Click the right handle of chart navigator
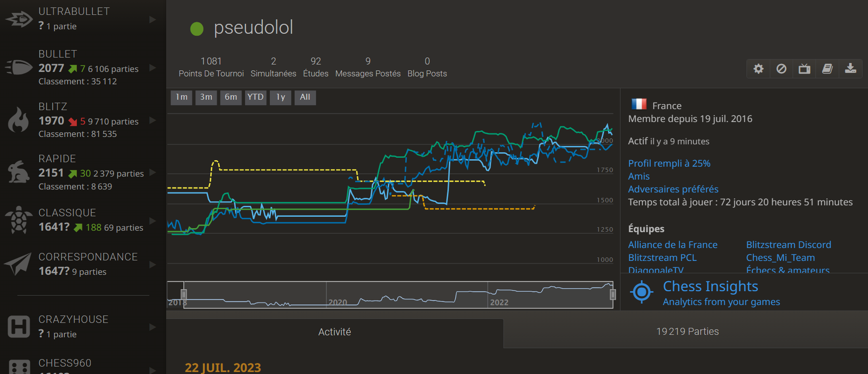Viewport: 868px width, 374px height. coord(613,295)
